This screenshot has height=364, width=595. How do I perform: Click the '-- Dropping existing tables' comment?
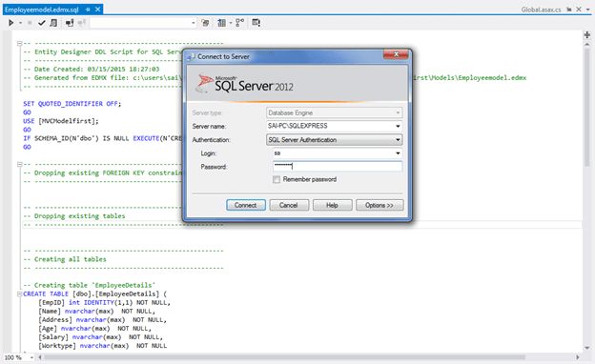[74, 216]
